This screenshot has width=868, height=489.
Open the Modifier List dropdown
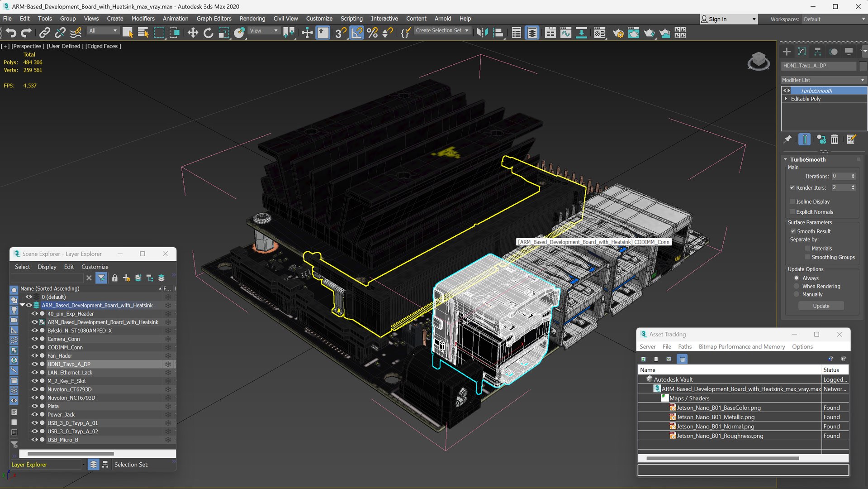[x=823, y=80]
